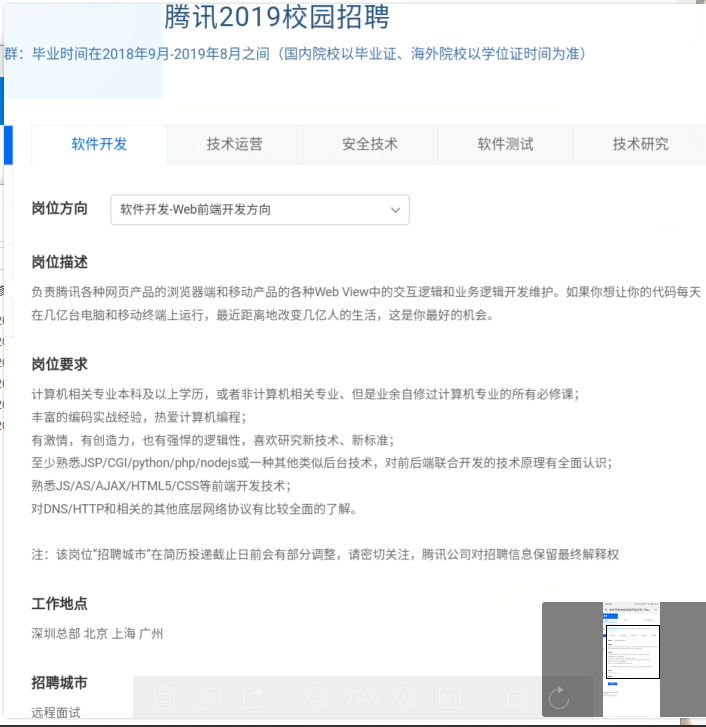706x727 pixels.
Task: Click the 远程面试 text
Action: click(x=56, y=712)
